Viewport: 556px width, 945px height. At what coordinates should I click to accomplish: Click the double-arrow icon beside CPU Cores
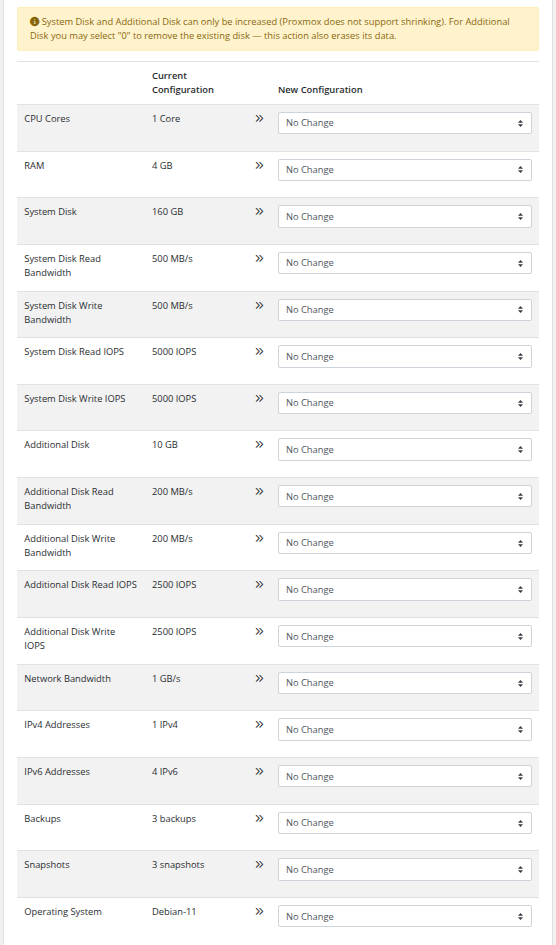pos(259,119)
